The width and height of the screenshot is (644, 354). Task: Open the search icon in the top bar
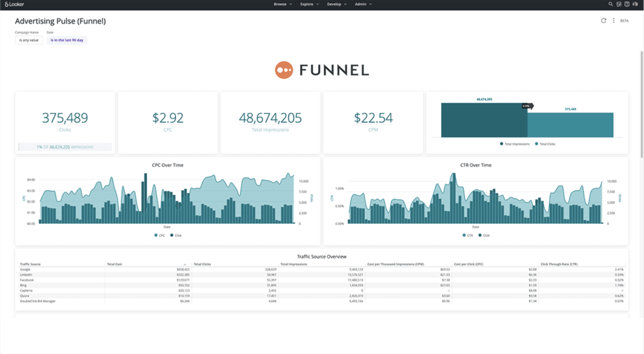(610, 4)
